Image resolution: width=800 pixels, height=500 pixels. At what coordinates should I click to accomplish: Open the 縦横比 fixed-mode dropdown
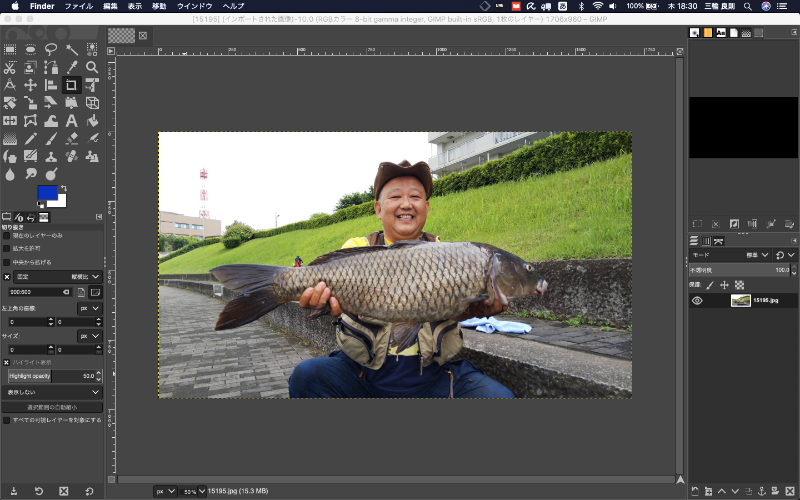(x=84, y=276)
